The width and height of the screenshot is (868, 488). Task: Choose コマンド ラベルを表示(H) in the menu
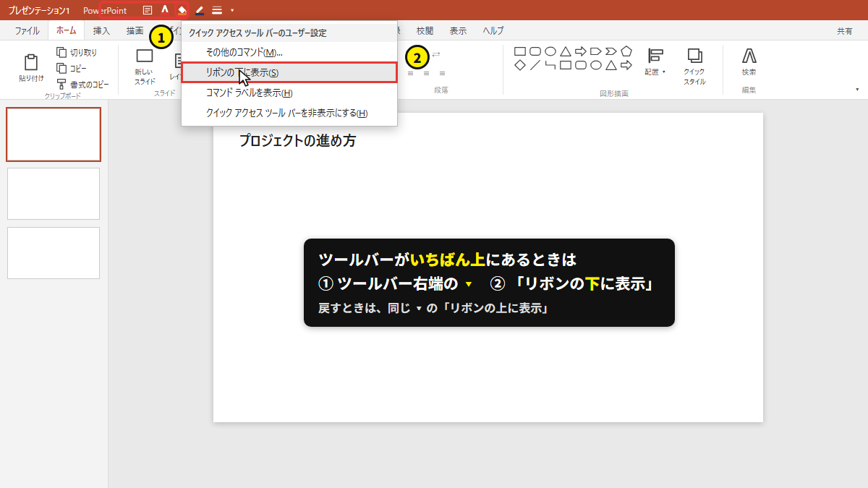289,93
